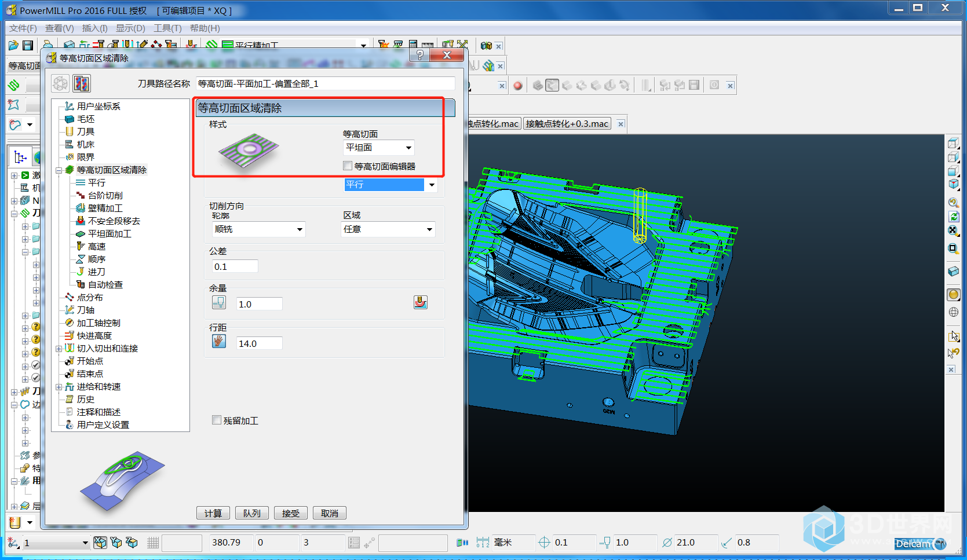Click the 接触点转化+0.3.mac macro button
This screenshot has height=560, width=967.
pyautogui.click(x=567, y=123)
